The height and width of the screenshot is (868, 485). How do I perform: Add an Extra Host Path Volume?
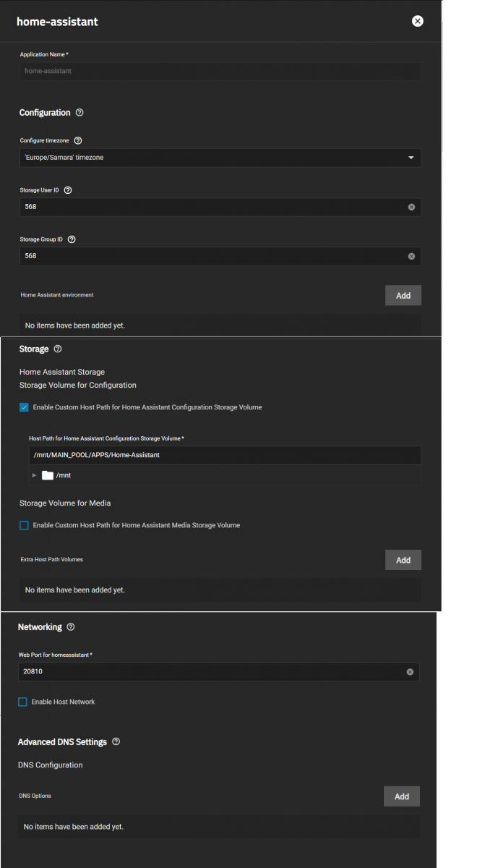point(403,560)
